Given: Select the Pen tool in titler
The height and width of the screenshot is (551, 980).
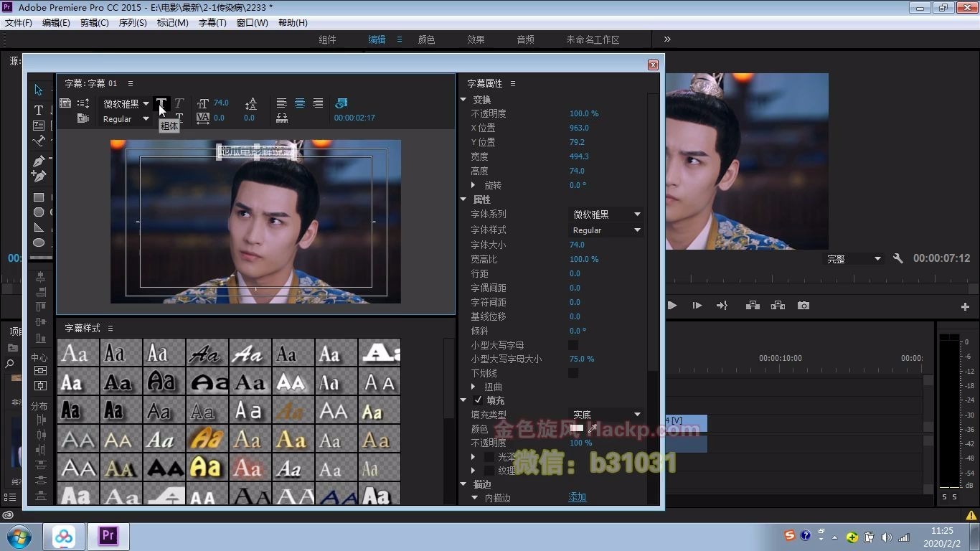Looking at the screenshot, I should 39,161.
